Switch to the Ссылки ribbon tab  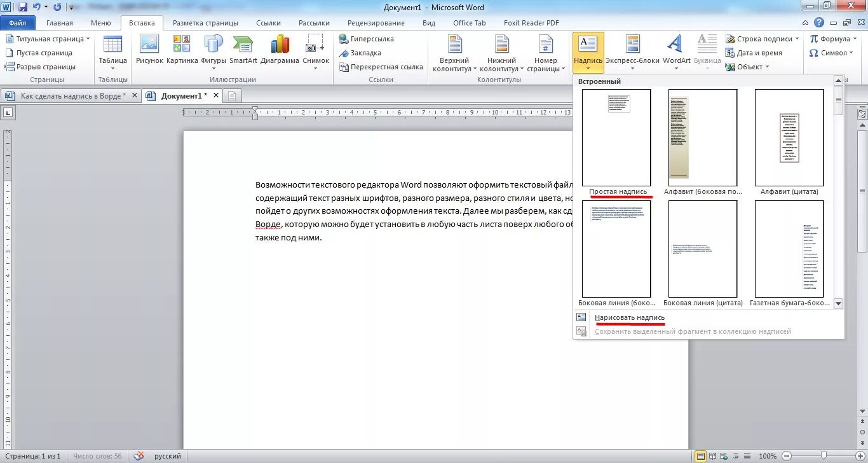tap(268, 23)
